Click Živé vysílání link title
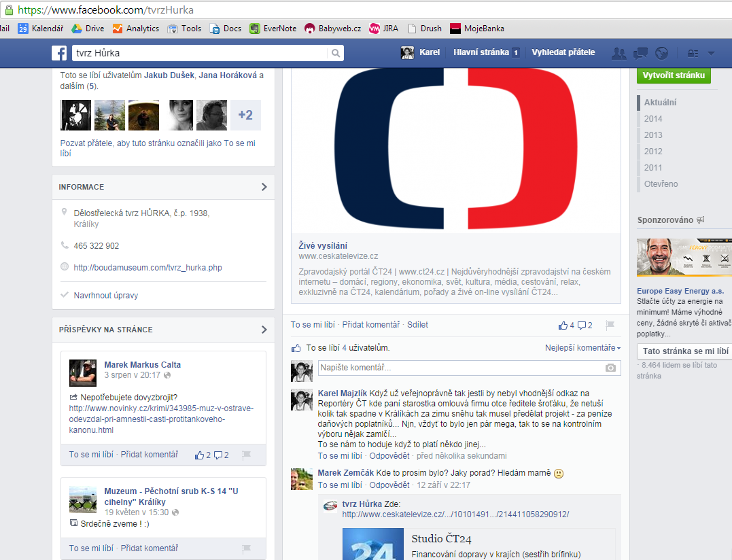Screen dimensions: 732x560 pyautogui.click(x=323, y=245)
